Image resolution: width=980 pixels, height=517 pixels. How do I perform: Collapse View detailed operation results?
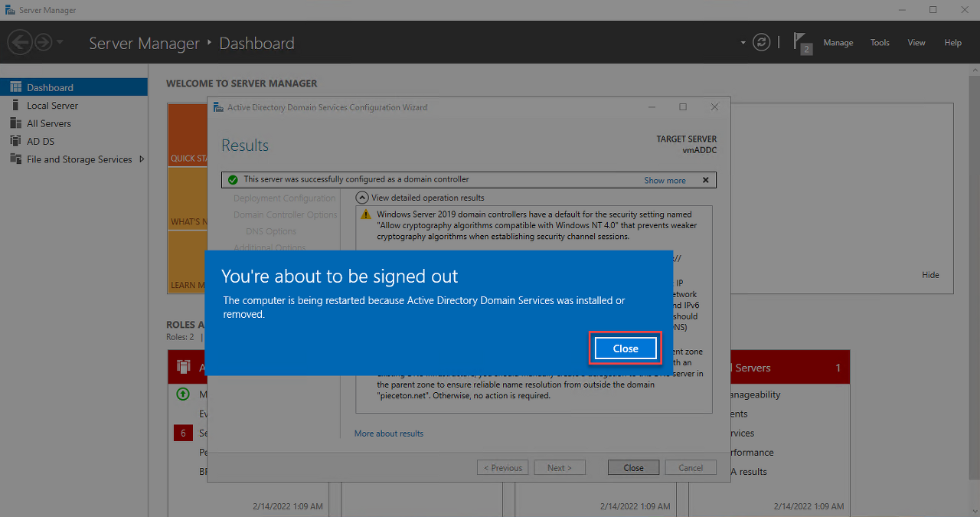pyautogui.click(x=363, y=198)
